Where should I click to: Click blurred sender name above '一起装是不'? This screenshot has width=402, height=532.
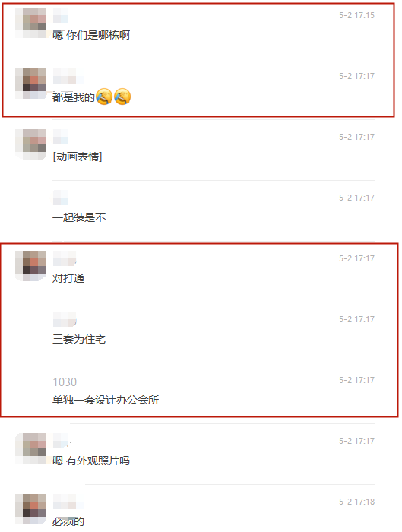click(x=61, y=198)
